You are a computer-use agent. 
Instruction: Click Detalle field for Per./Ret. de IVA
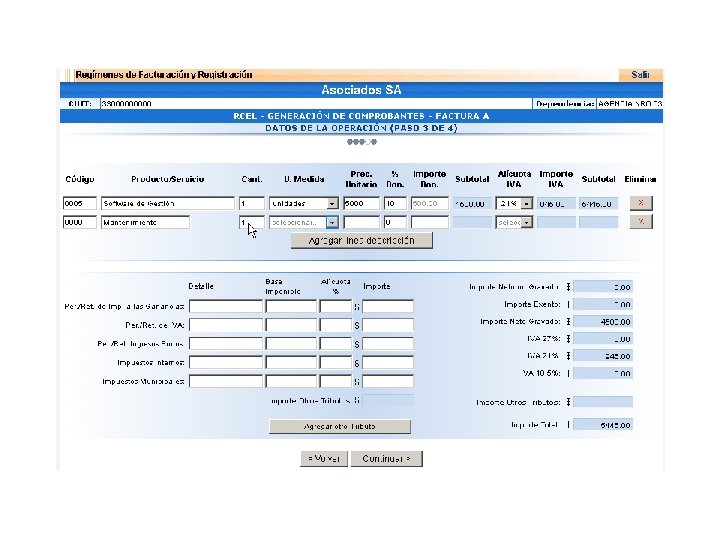(226, 325)
